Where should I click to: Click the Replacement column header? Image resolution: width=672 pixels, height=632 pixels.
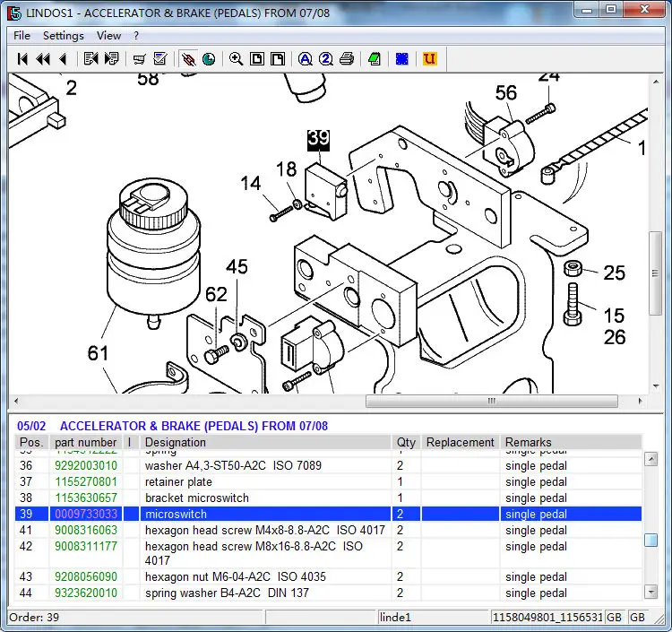(x=461, y=442)
